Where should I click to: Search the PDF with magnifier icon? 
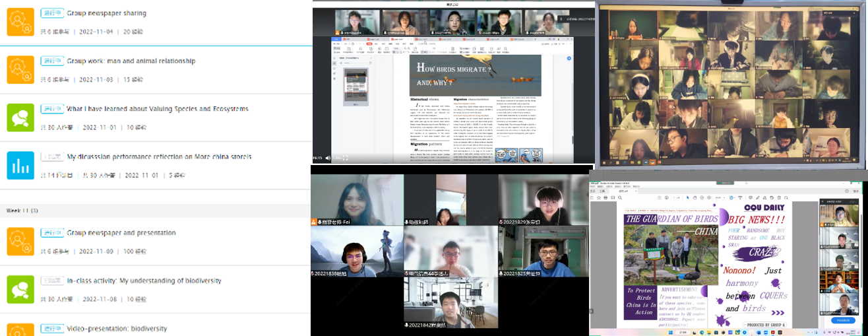(620, 197)
